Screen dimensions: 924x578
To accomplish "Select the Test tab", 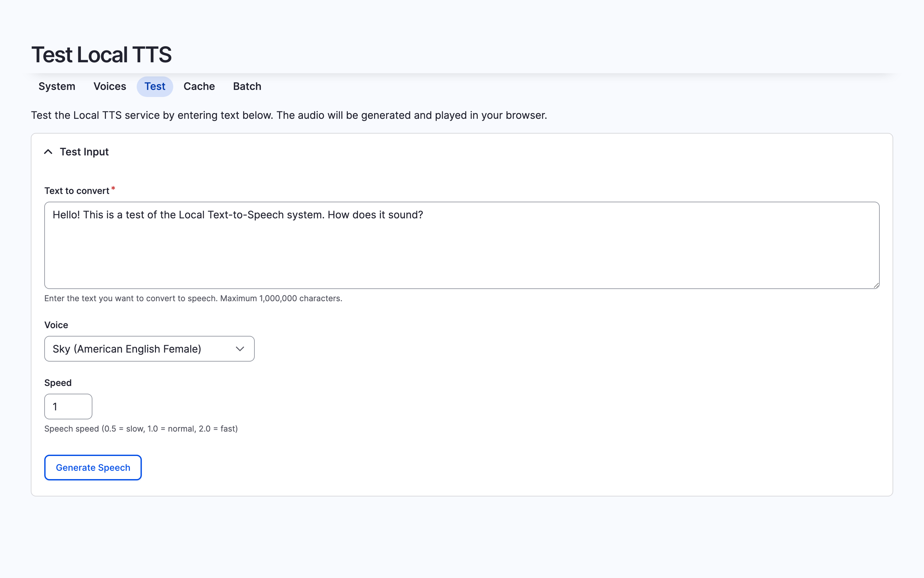I will click(x=155, y=86).
